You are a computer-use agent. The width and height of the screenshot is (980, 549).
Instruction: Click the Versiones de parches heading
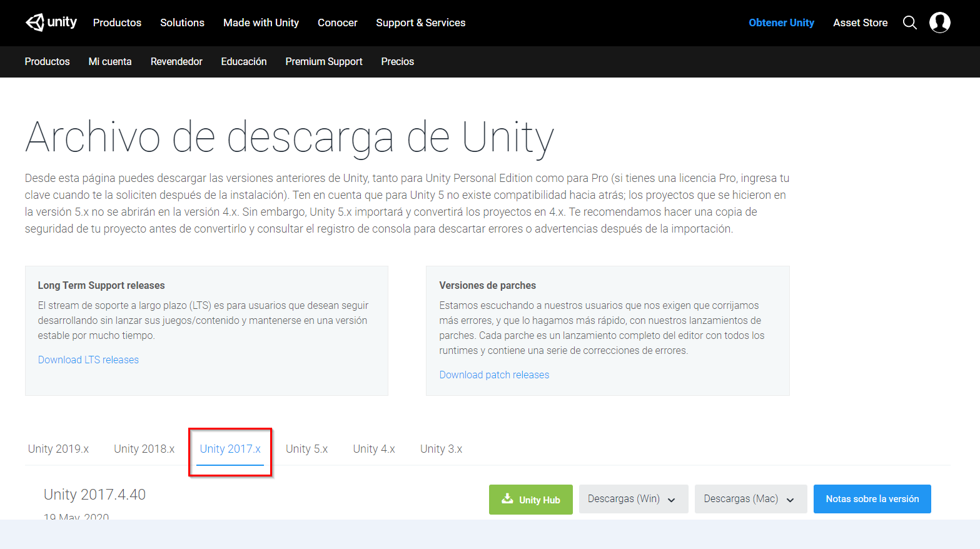[x=487, y=285]
